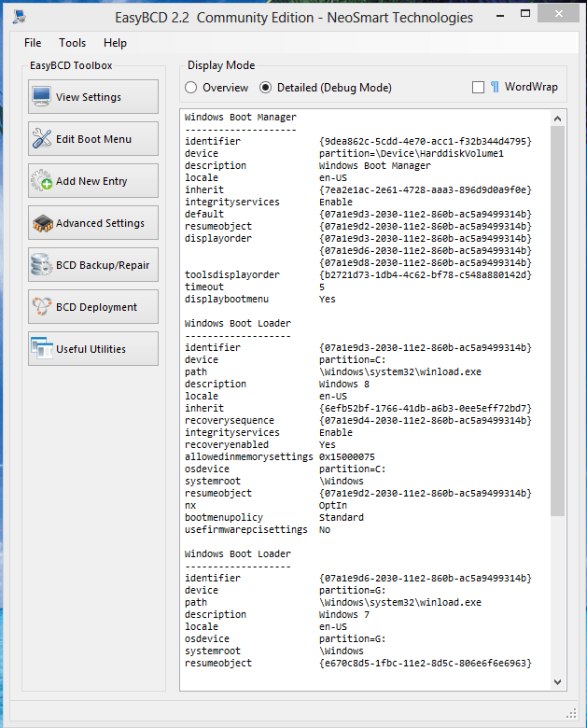This screenshot has width=587, height=728.
Task: Open the Edit Boot Menu label
Action: 93,139
